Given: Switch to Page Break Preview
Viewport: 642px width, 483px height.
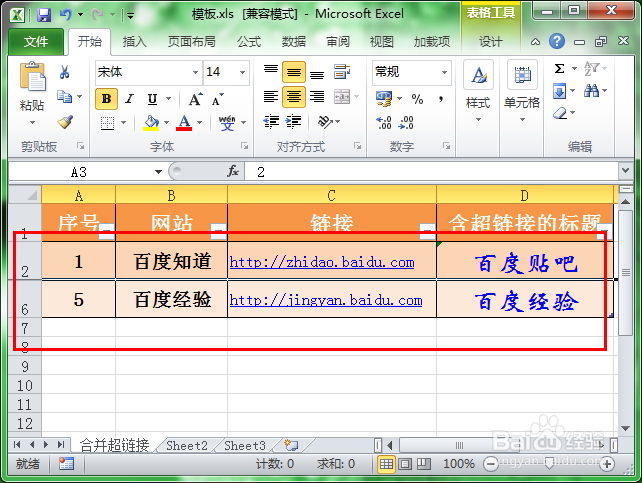Looking at the screenshot, I should pyautogui.click(x=424, y=464).
